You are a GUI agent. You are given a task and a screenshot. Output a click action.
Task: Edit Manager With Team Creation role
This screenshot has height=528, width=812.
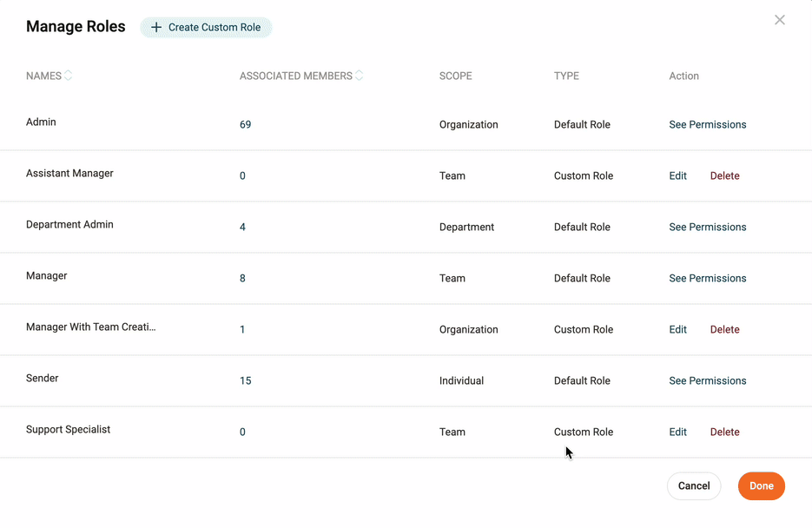point(677,330)
